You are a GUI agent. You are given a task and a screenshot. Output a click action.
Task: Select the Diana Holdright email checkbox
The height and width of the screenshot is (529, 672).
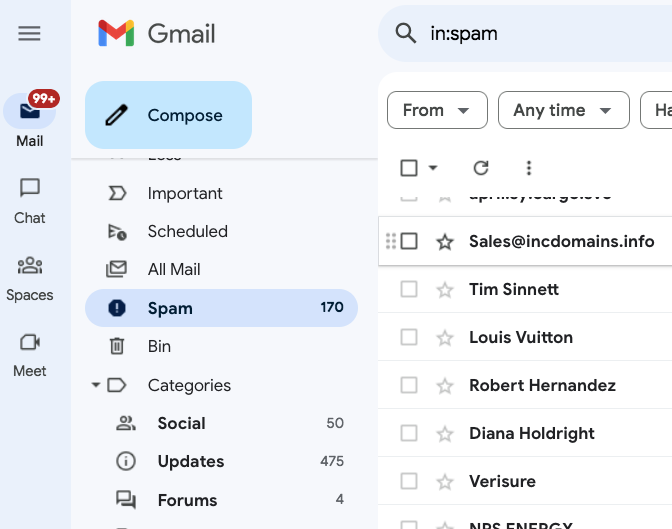(409, 433)
